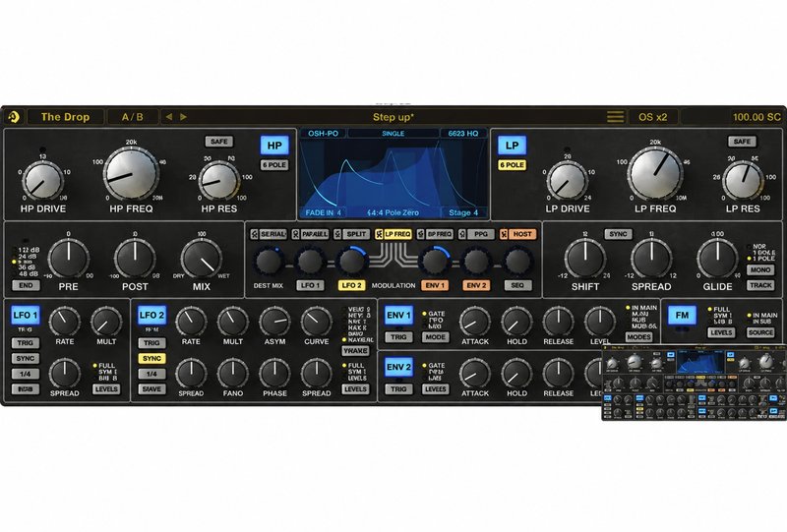Click the LP RES knob
The height and width of the screenshot is (532, 787).
743,182
